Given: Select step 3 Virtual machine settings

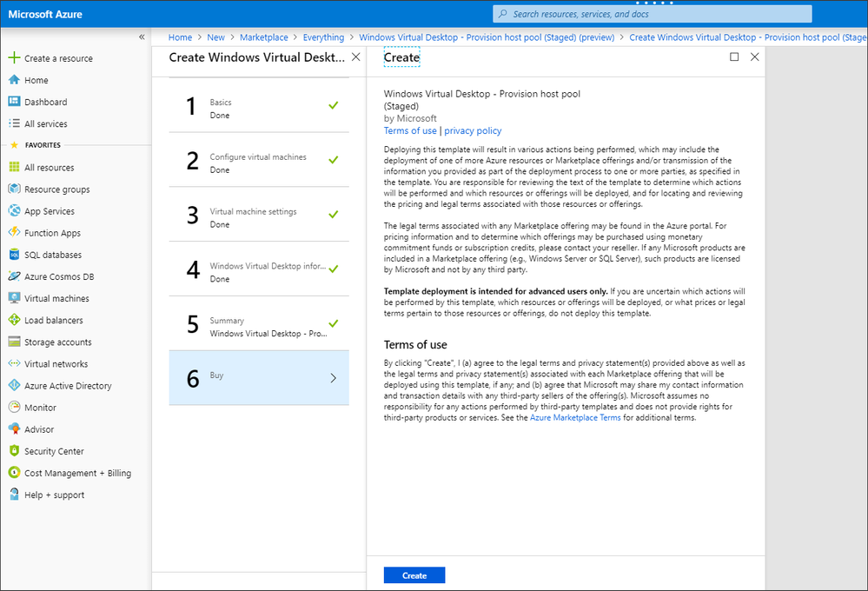Looking at the screenshot, I should (x=259, y=215).
